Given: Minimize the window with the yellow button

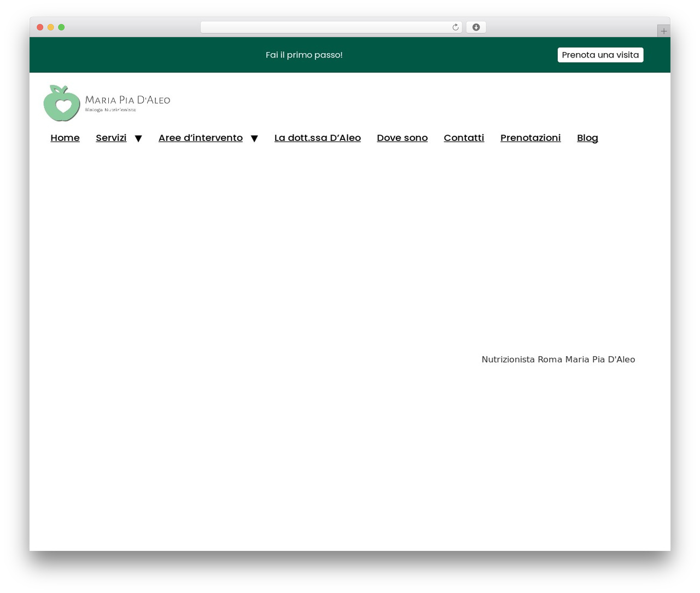Looking at the screenshot, I should click(51, 27).
